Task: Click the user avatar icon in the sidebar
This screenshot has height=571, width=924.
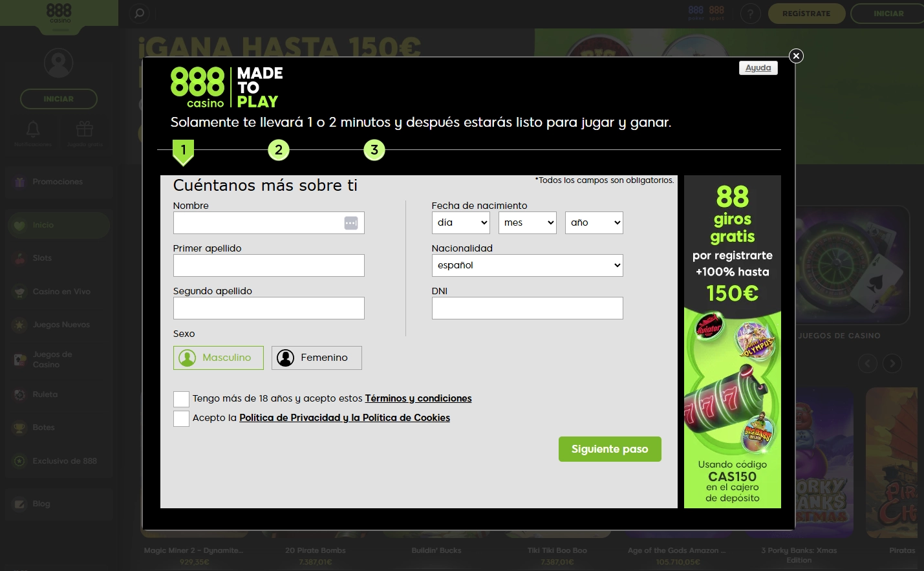Action: (58, 63)
